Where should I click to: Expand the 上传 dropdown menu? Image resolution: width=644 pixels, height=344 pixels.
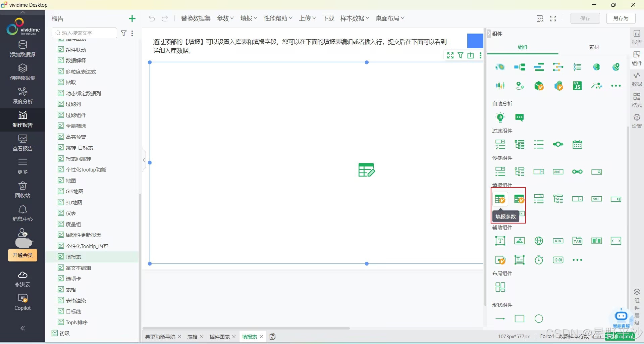308,18
